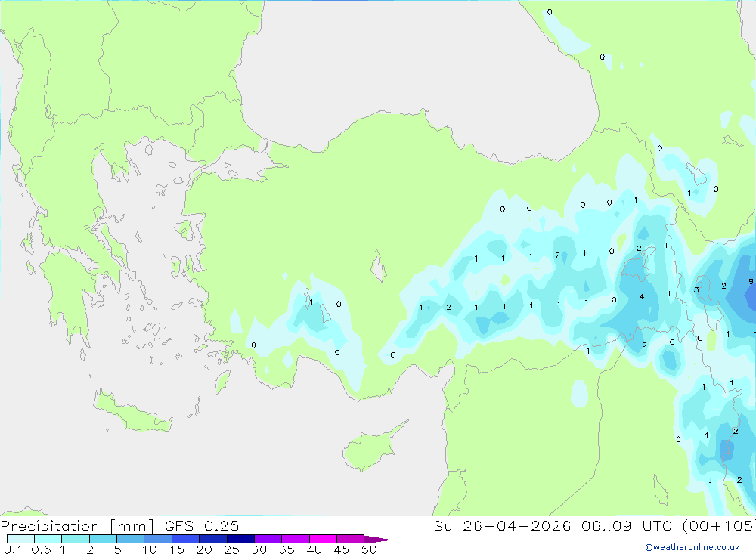Click the "Precipitation [mm]" title text
The height and width of the screenshot is (554, 756).
coord(77,526)
